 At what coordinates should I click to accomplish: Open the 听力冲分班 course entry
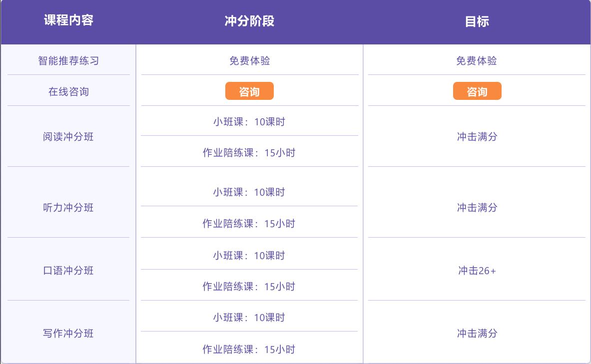68,208
